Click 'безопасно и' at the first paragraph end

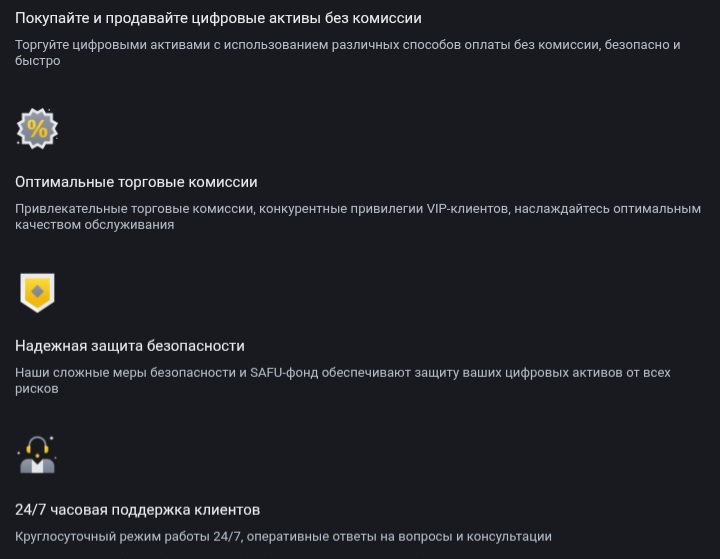coord(642,45)
